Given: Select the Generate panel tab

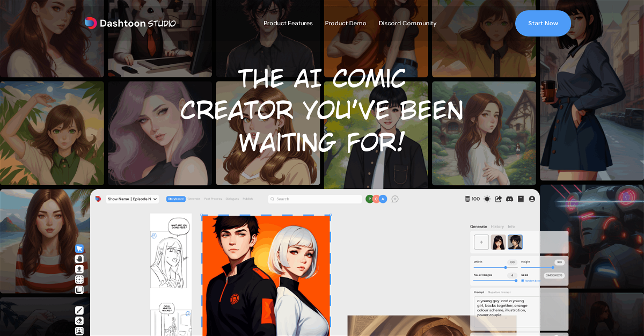Looking at the screenshot, I should 479,227.
